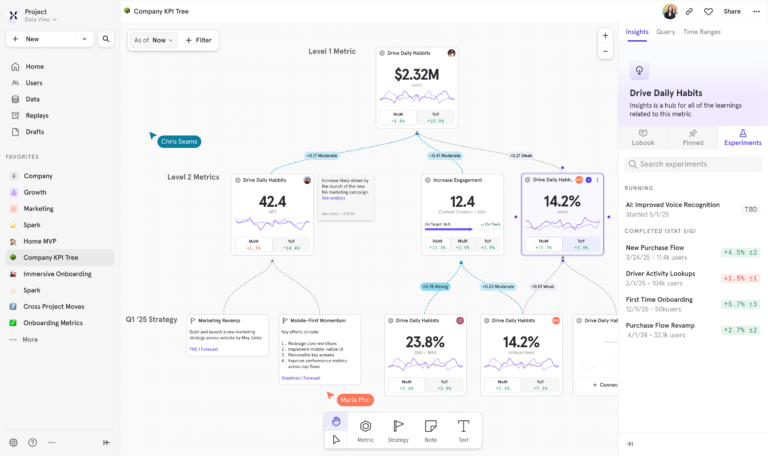This screenshot has height=456, width=768.
Task: Collapse the right Insights panel
Action: (x=630, y=443)
